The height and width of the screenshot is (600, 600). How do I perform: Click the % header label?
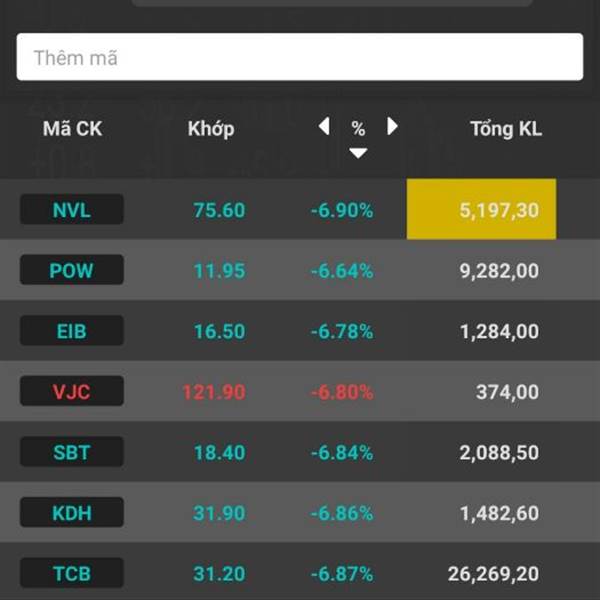click(x=358, y=129)
